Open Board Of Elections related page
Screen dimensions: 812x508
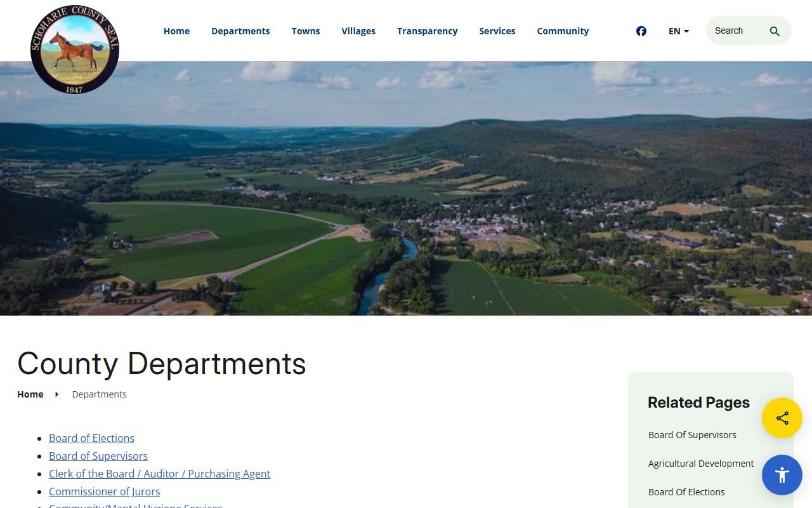[686, 492]
